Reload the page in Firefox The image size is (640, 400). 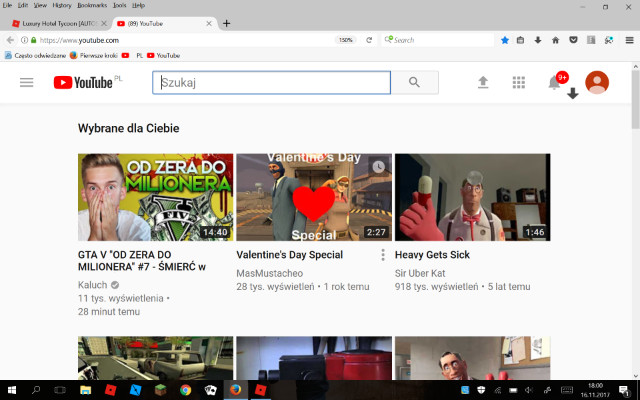[x=369, y=40]
